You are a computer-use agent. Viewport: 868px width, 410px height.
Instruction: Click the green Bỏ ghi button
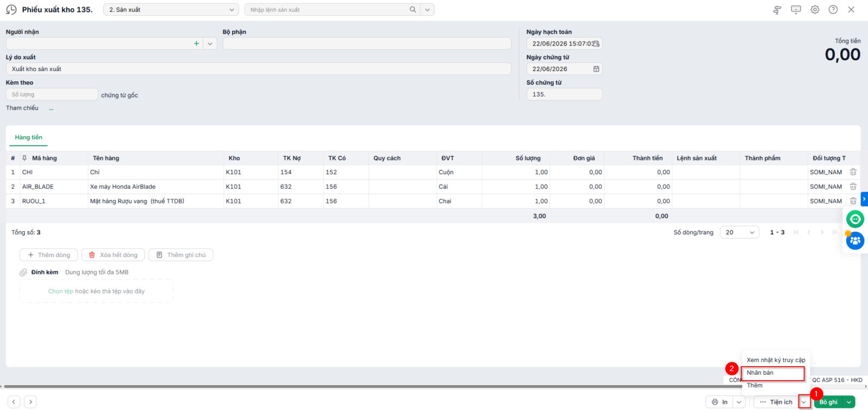coord(828,402)
